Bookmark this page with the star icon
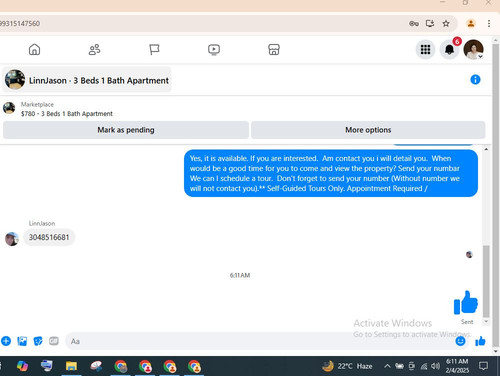 (x=446, y=24)
